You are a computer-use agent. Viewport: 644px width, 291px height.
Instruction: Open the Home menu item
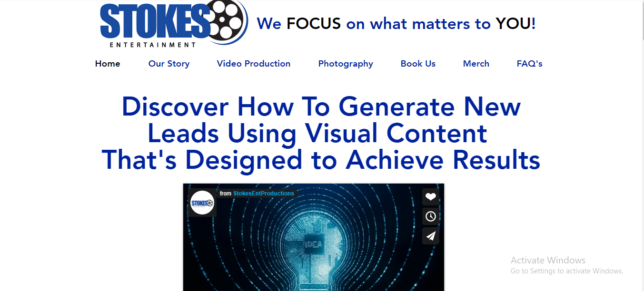click(108, 64)
